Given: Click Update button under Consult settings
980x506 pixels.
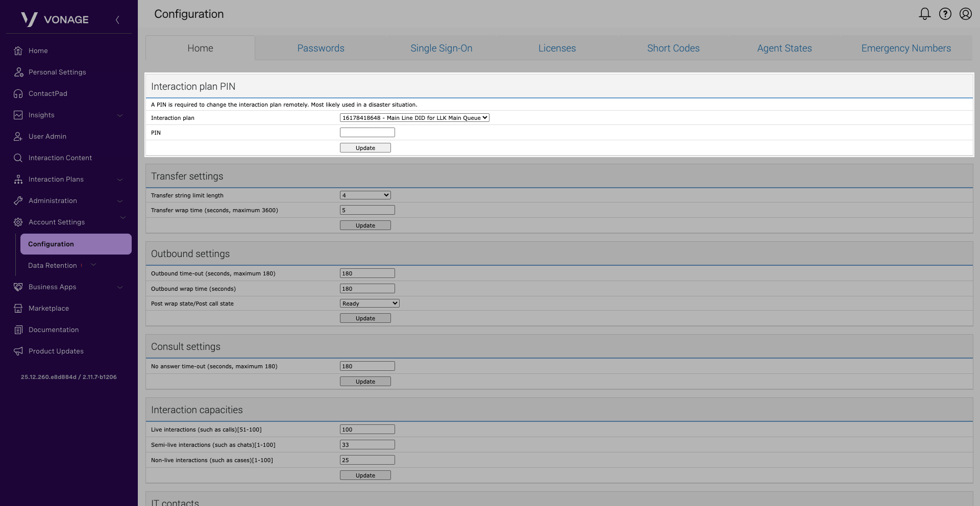Looking at the screenshot, I should point(365,382).
